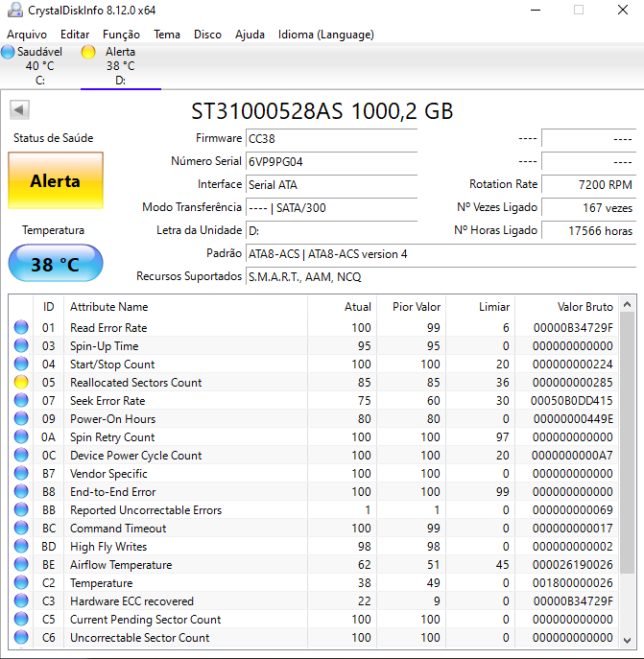Click the previous disk arrow button

(x=19, y=110)
